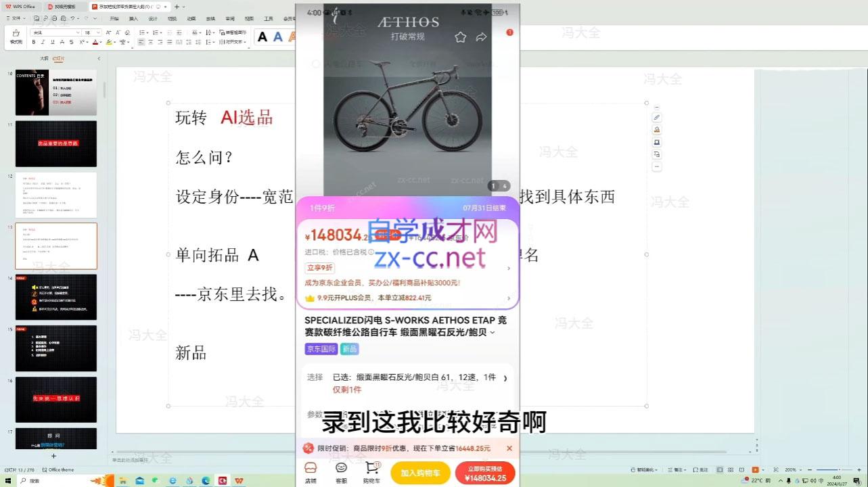Click the bulleted list icon
The image size is (868, 487).
(143, 32)
